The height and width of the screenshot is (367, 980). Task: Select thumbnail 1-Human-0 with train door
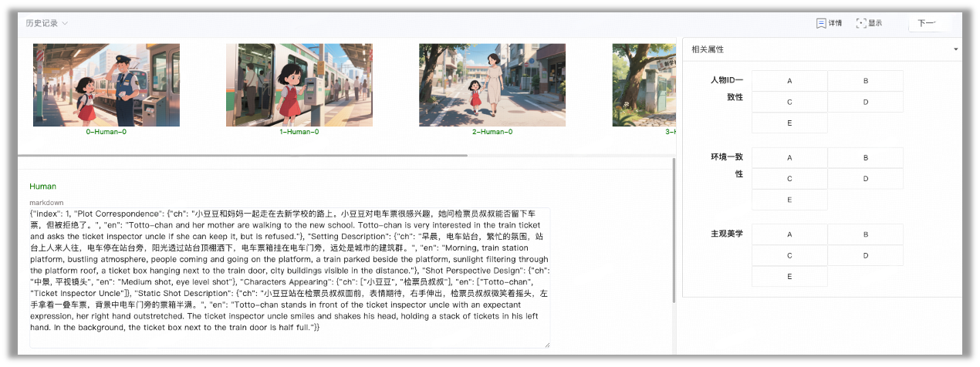click(x=299, y=85)
